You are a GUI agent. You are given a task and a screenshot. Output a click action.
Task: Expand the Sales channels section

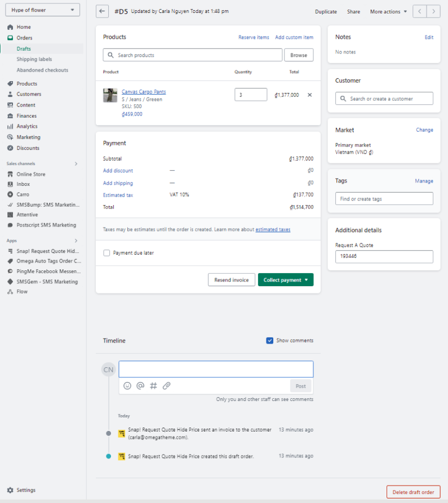(76, 163)
